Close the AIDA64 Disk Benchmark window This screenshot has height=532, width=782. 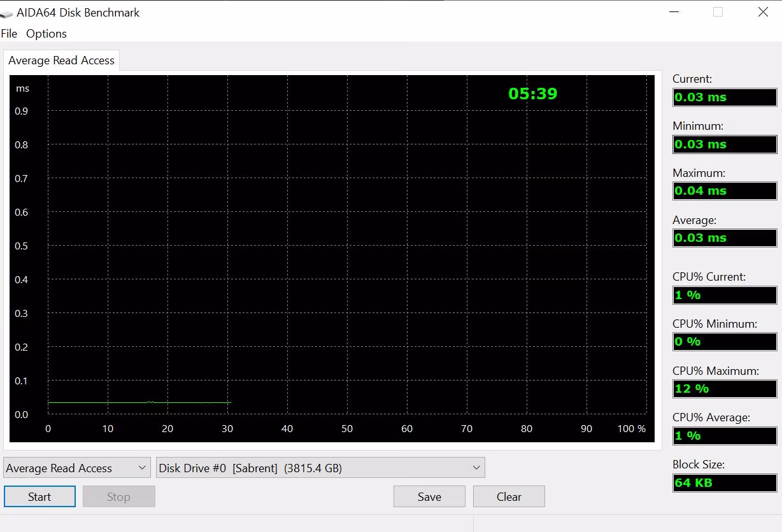point(763,12)
